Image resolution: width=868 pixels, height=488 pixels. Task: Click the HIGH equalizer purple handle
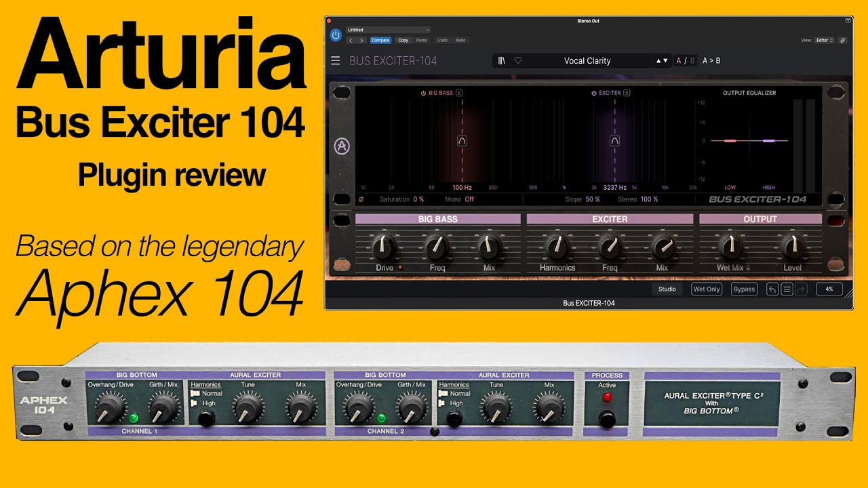click(x=768, y=141)
